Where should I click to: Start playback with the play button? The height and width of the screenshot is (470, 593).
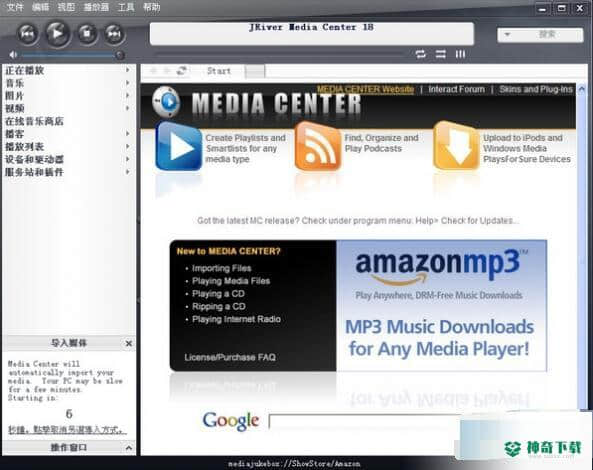click(57, 34)
